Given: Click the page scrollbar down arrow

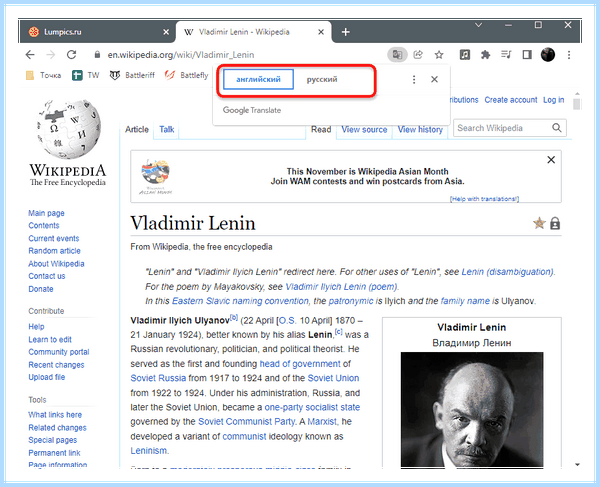Looking at the screenshot, I should [x=577, y=464].
